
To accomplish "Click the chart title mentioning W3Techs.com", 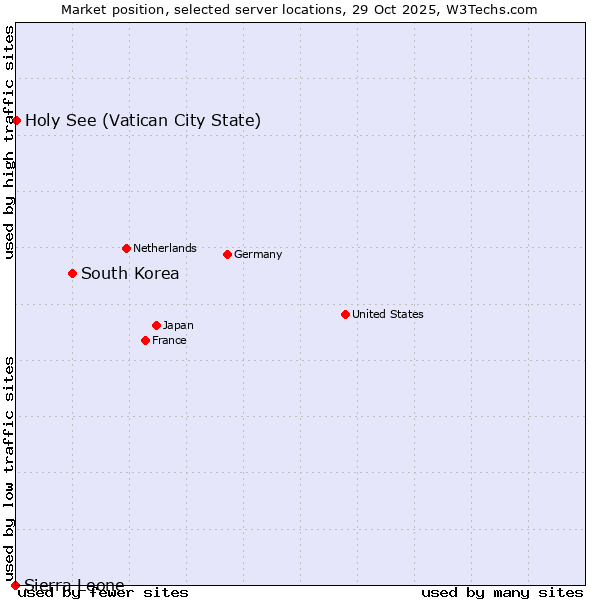I will point(299,10).
